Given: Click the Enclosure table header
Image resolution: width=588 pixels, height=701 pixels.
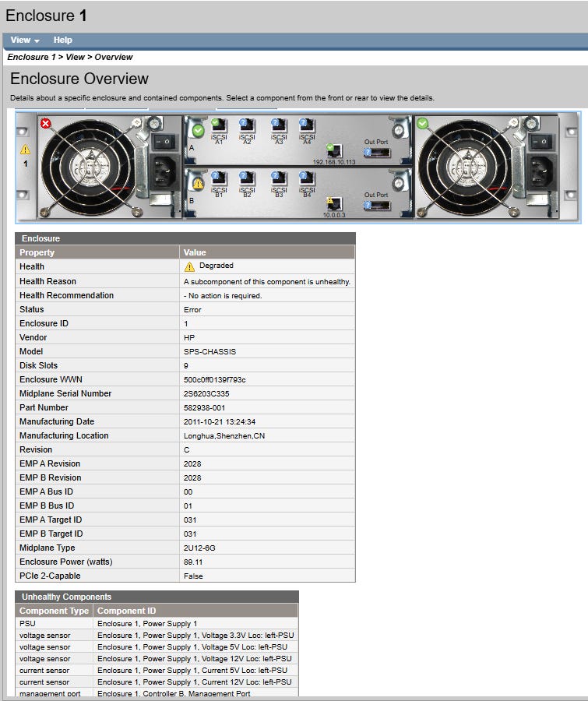Looking at the screenshot, I should [185, 238].
